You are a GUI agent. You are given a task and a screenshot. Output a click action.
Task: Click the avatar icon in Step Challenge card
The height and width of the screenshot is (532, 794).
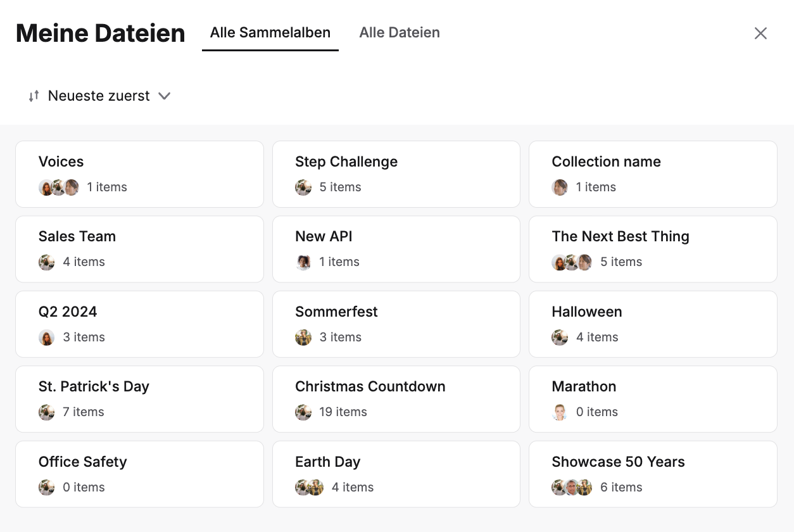coord(303,187)
